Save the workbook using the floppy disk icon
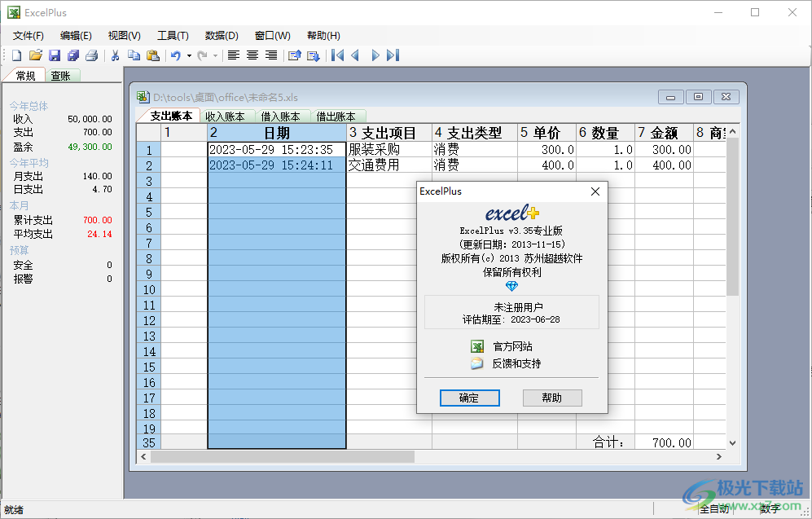Image resolution: width=812 pixels, height=519 pixels. point(55,55)
